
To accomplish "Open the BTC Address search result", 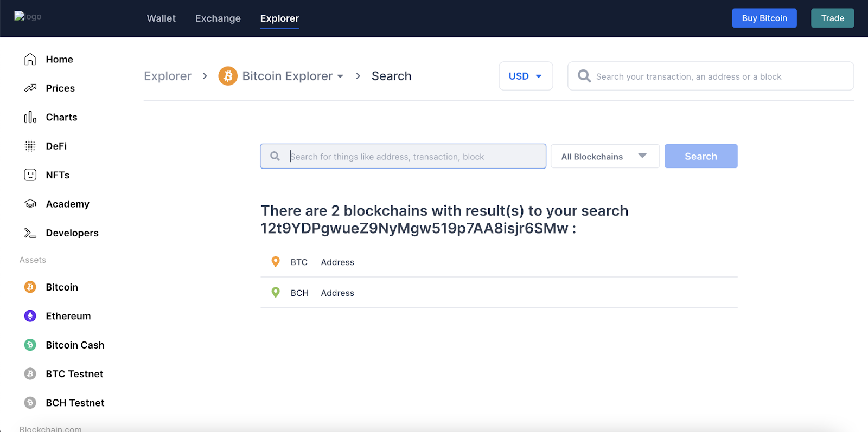I will pos(499,262).
